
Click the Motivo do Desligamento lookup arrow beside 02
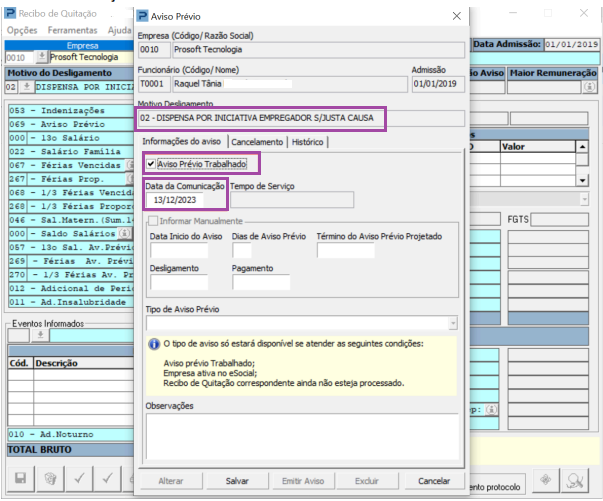(x=27, y=87)
